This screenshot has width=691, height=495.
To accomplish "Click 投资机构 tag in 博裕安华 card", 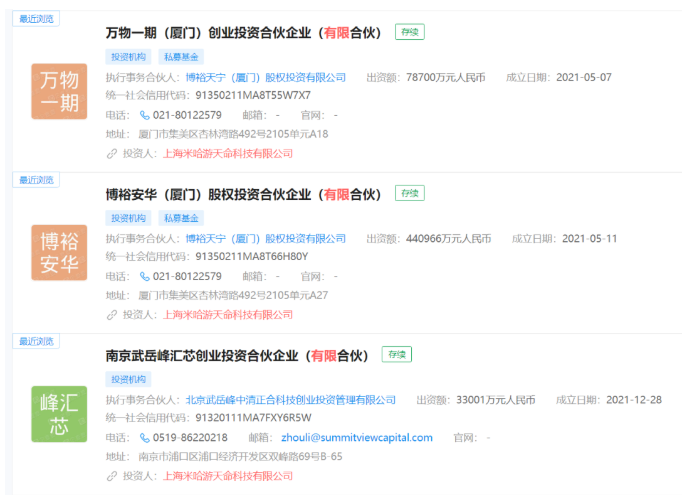I will [128, 218].
